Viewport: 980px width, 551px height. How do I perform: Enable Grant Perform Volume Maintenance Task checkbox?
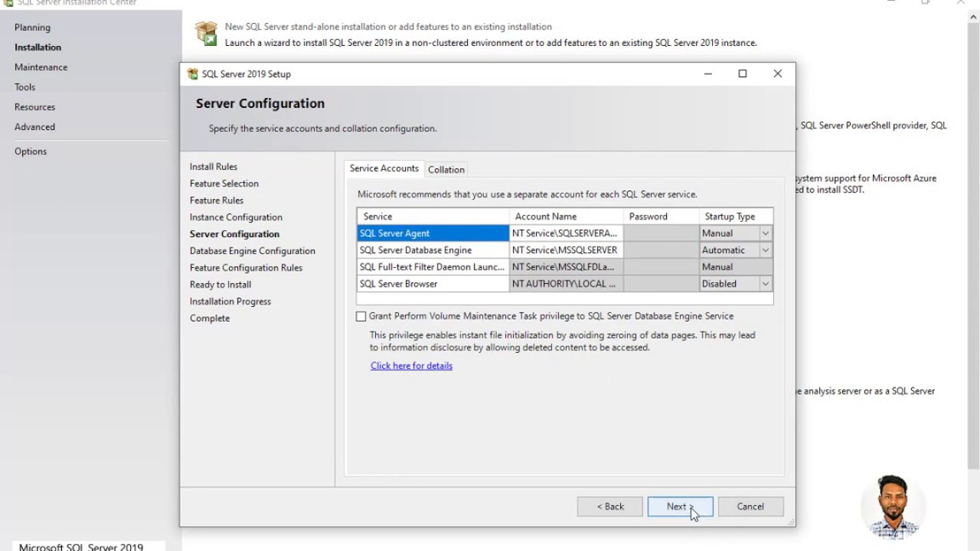tap(361, 316)
